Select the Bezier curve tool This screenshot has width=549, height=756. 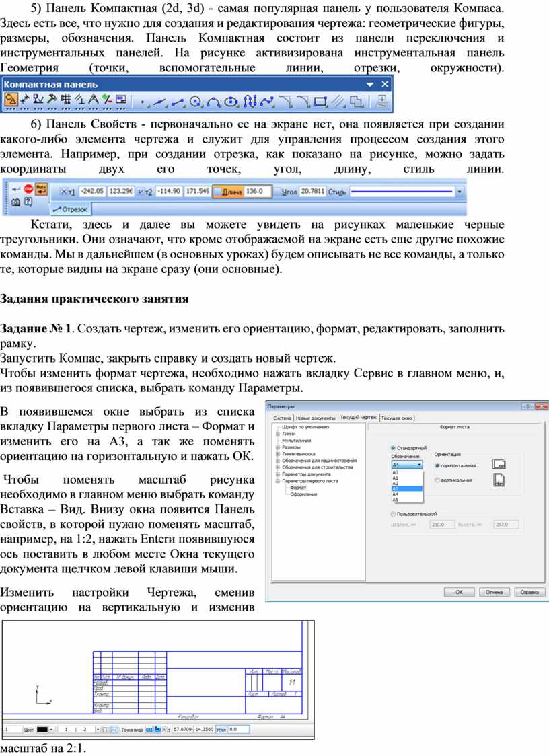click(267, 102)
